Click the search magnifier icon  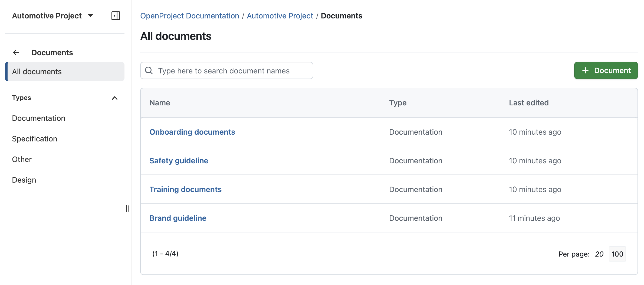coord(149,70)
